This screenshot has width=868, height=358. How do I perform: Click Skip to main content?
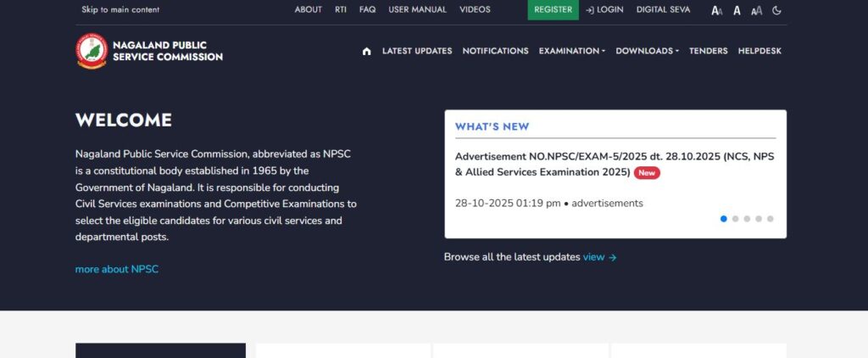(120, 10)
